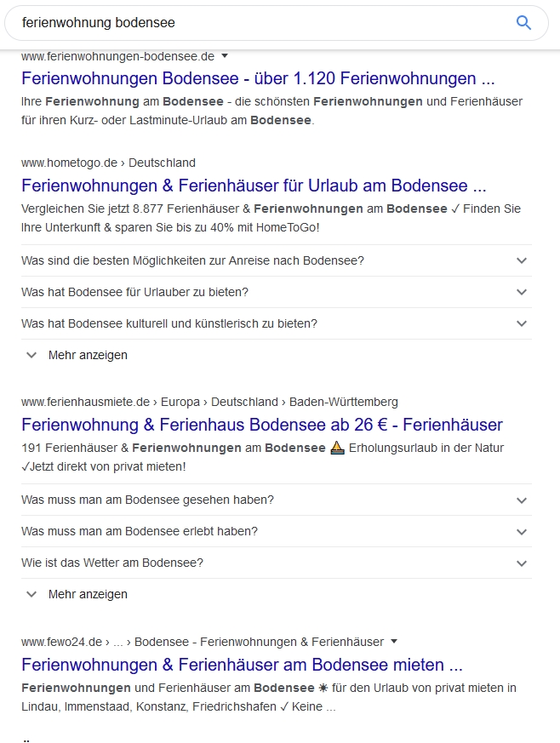Expand chevron for Bodensee erlebt haben question
This screenshot has height=743, width=560.
[x=522, y=531]
